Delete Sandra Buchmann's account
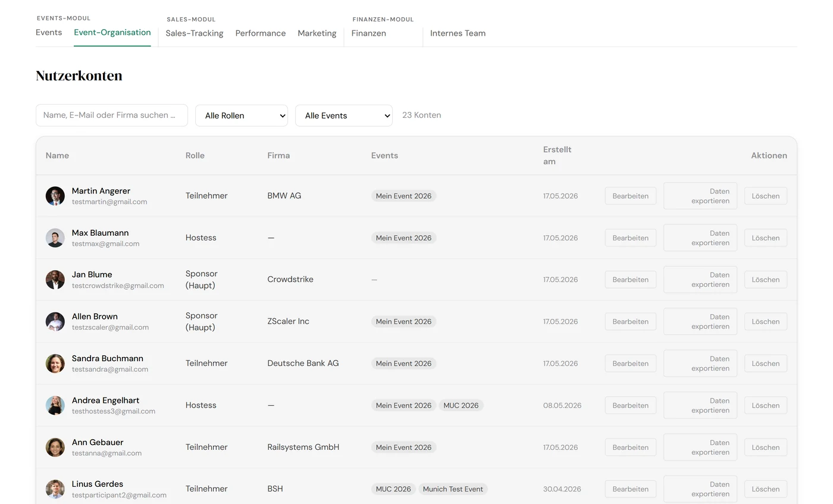 (766, 364)
